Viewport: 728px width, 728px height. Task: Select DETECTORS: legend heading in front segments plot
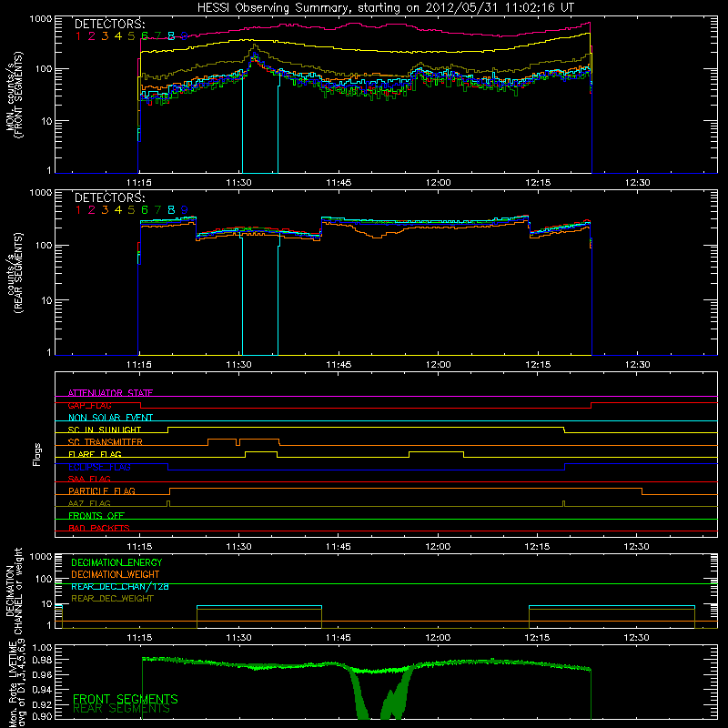click(x=109, y=25)
